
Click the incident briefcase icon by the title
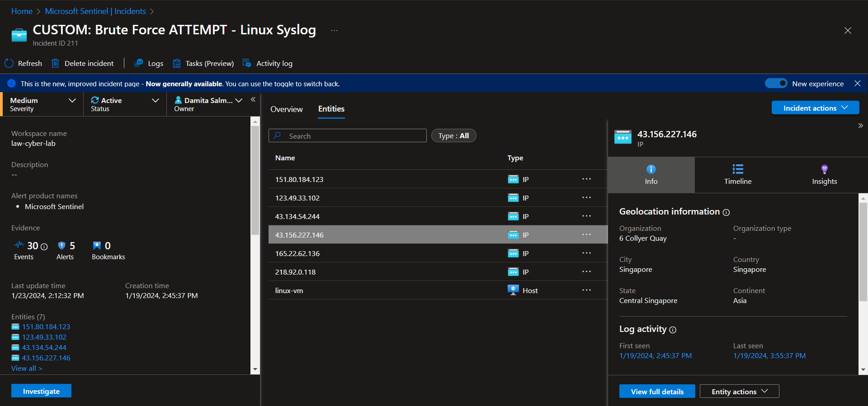coord(19,35)
